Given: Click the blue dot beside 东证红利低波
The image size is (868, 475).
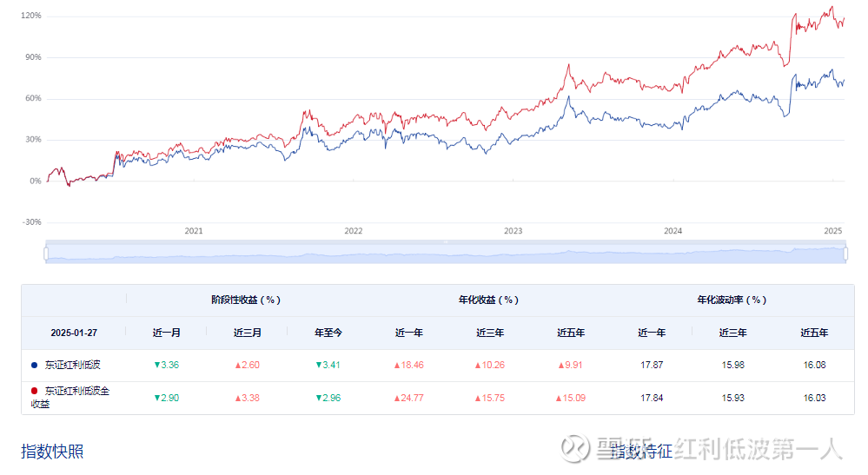Looking at the screenshot, I should pyautogui.click(x=35, y=365).
